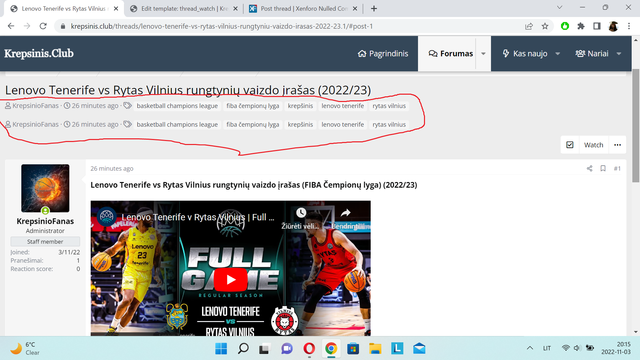This screenshot has width=640, height=360.
Task: Click the YouTube watch later clock icon
Action: 301,213
